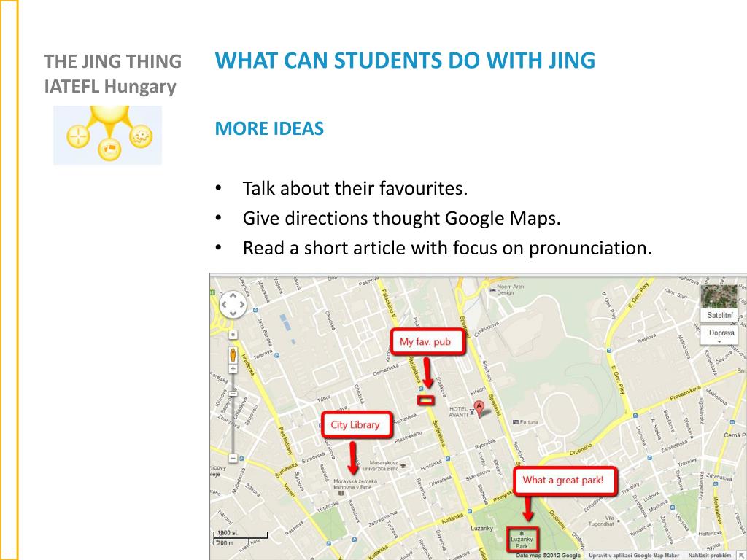Click the zoom slider handle
Screen dimensions: 747x560
pyautogui.click(x=233, y=394)
